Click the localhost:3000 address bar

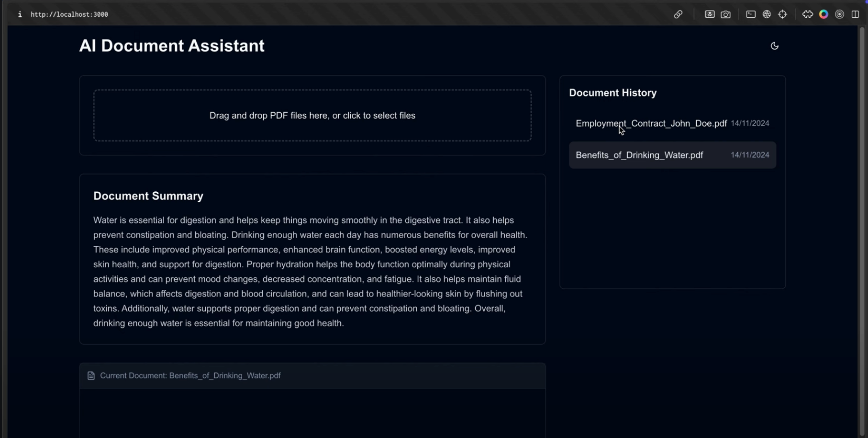pos(69,14)
